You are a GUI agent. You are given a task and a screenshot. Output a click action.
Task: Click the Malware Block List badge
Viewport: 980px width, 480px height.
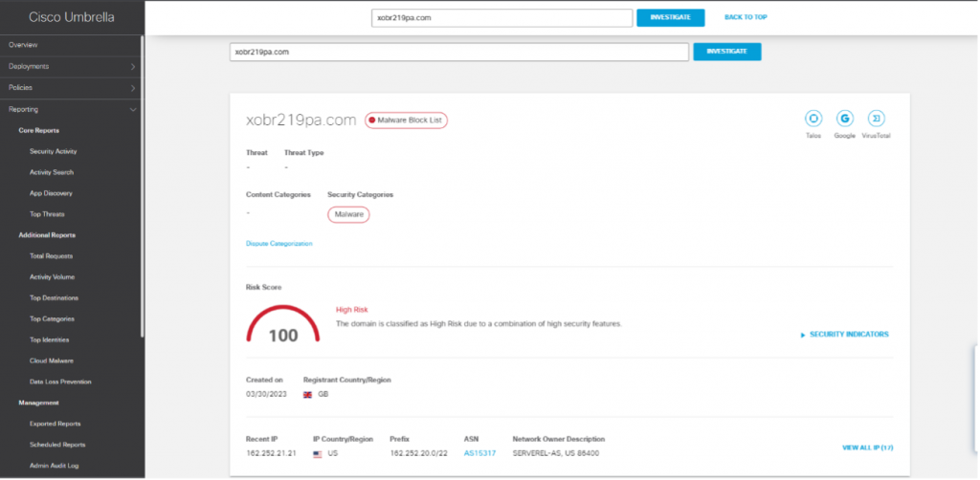click(406, 120)
